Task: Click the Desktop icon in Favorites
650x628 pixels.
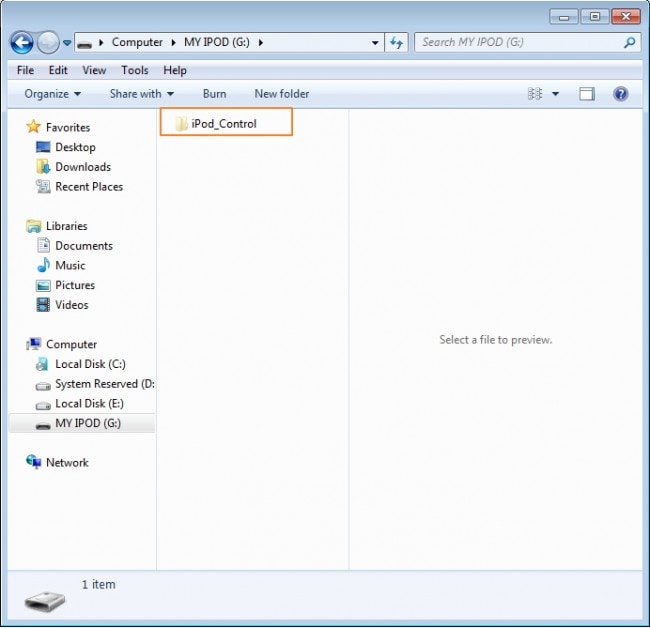Action: pyautogui.click(x=43, y=147)
